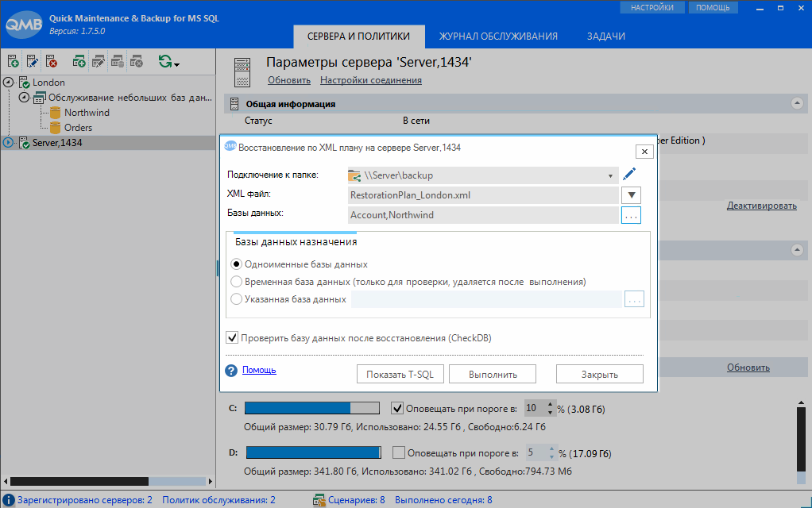
Task: Click the Деактивировать link
Action: click(762, 206)
